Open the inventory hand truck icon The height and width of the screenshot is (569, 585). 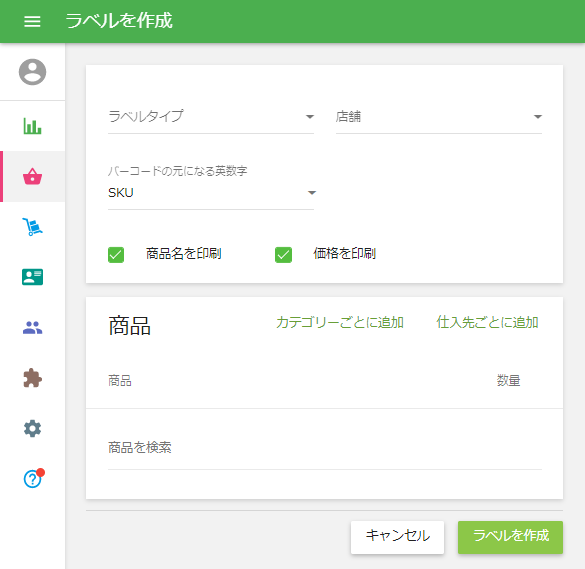pos(32,226)
